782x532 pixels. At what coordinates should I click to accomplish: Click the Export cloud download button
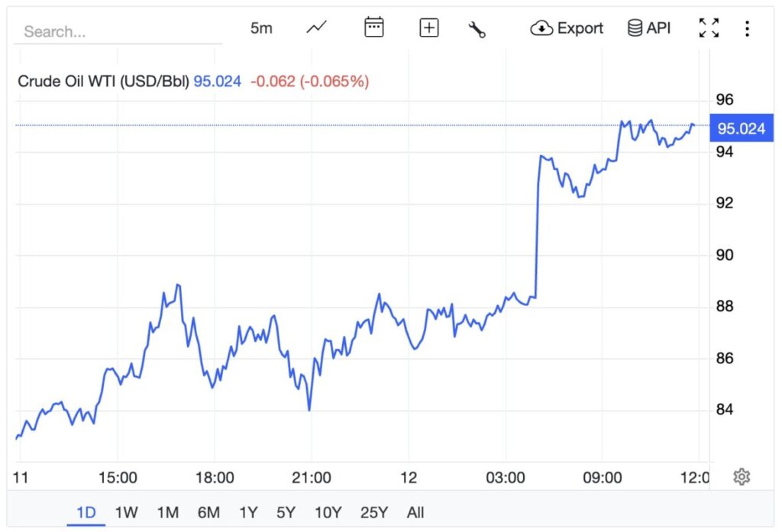pyautogui.click(x=567, y=28)
